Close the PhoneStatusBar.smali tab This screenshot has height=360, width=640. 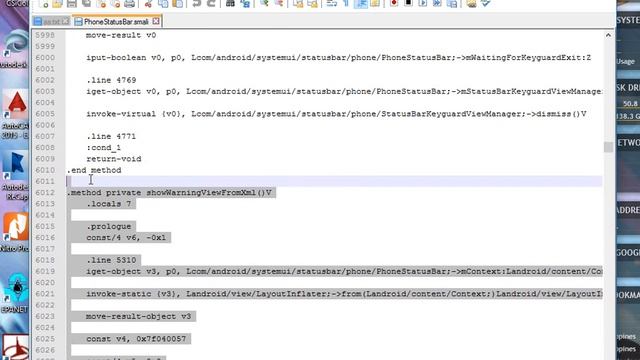156,21
